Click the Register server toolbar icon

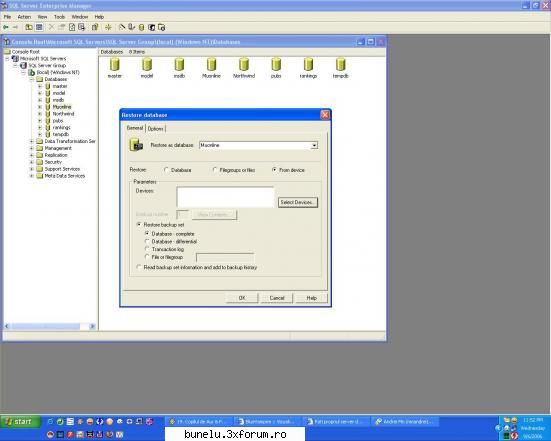coord(132,27)
